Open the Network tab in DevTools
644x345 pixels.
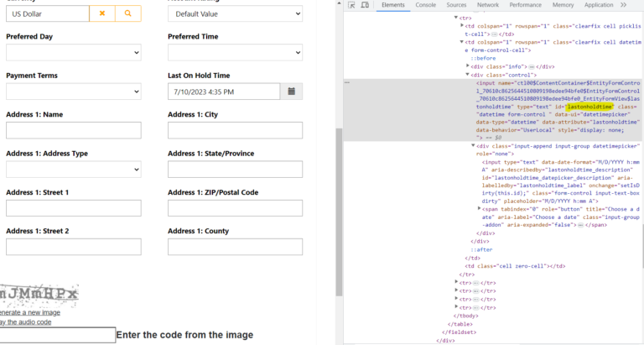[488, 5]
